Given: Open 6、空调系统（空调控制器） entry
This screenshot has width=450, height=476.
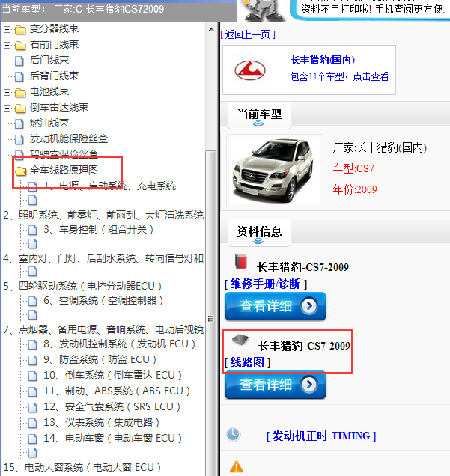Looking at the screenshot, I should [x=103, y=301].
